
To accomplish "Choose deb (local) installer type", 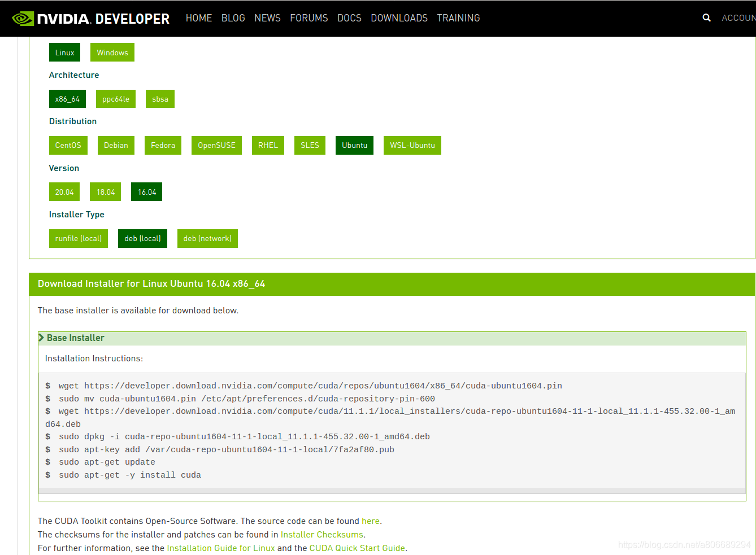I will (x=142, y=238).
